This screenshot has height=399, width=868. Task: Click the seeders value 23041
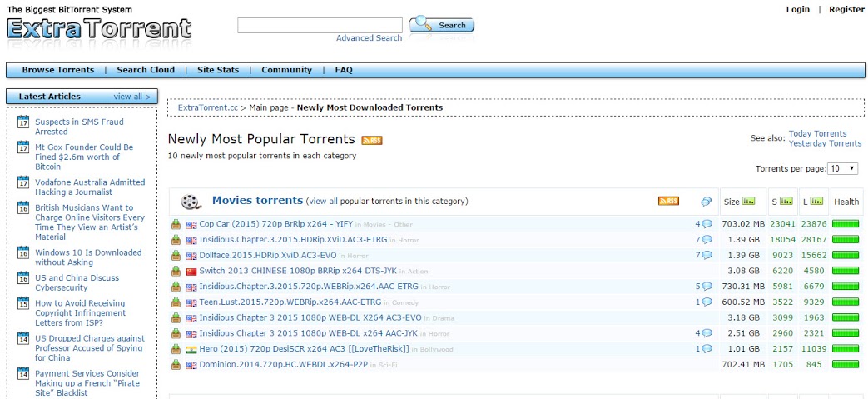782,224
